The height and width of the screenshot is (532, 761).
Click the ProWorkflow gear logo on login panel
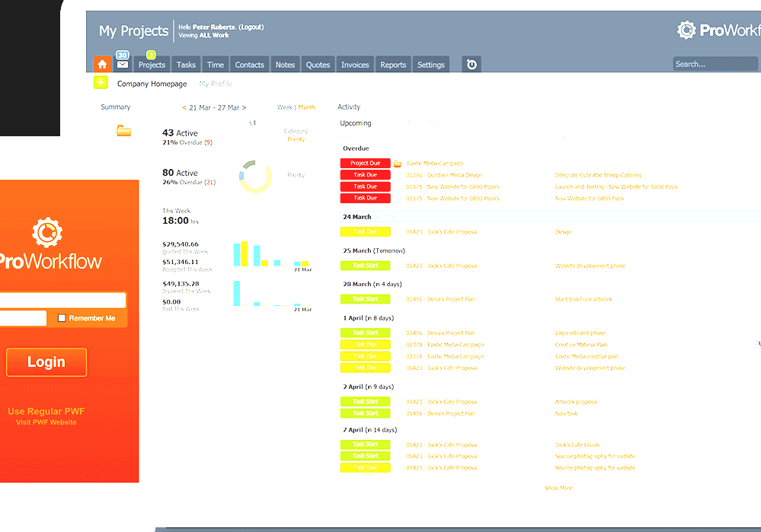[x=47, y=234]
